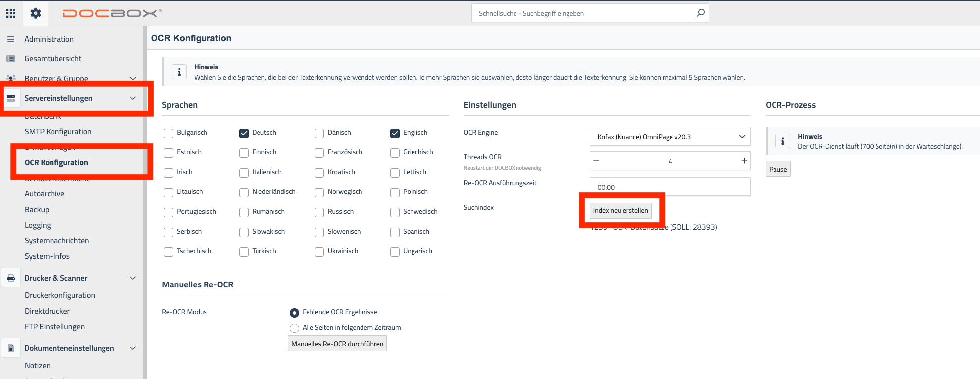The image size is (980, 379).
Task: Open Notizen menu item
Action: click(x=38, y=366)
